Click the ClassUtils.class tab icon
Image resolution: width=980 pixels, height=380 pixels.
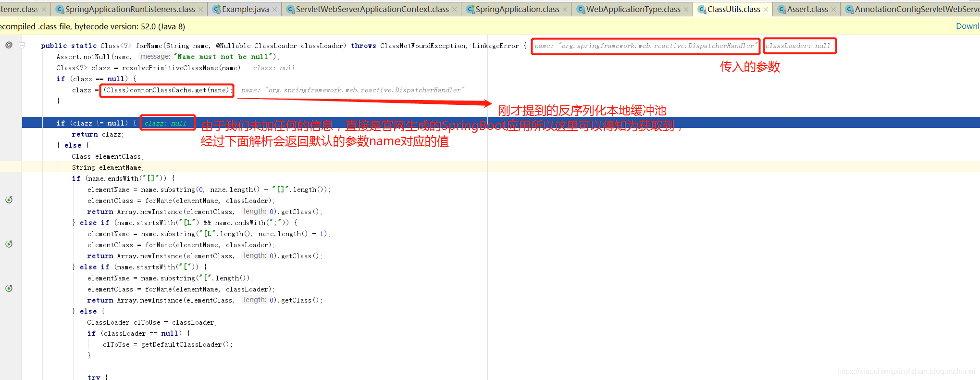pos(702,9)
